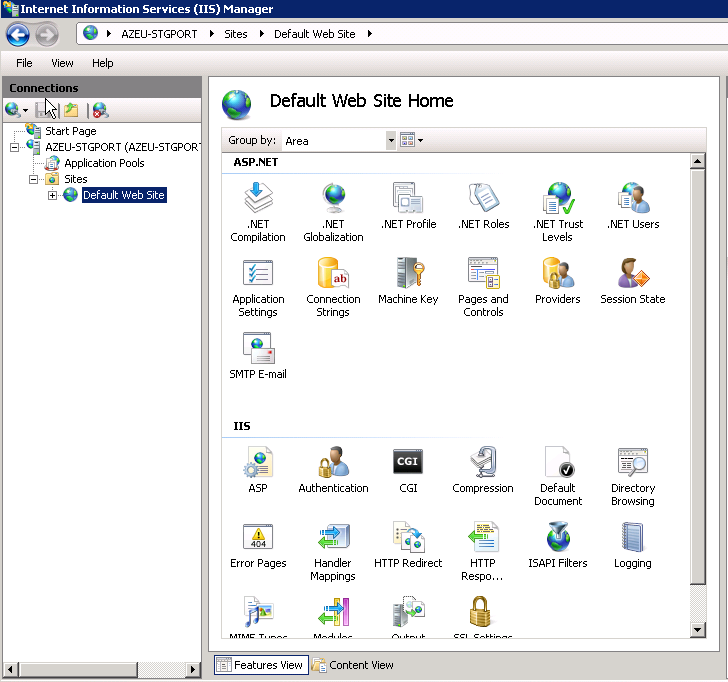
Task: Click Connections pane scroll right arrow
Action: (193, 669)
